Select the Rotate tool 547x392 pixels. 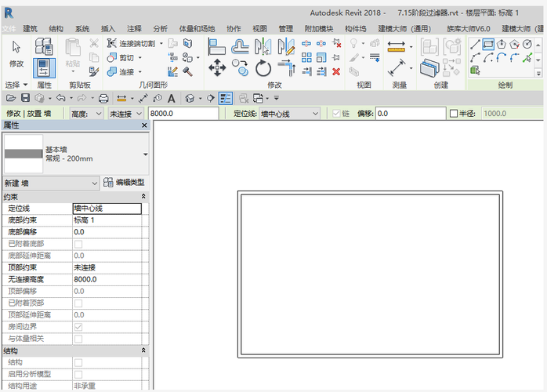click(263, 68)
